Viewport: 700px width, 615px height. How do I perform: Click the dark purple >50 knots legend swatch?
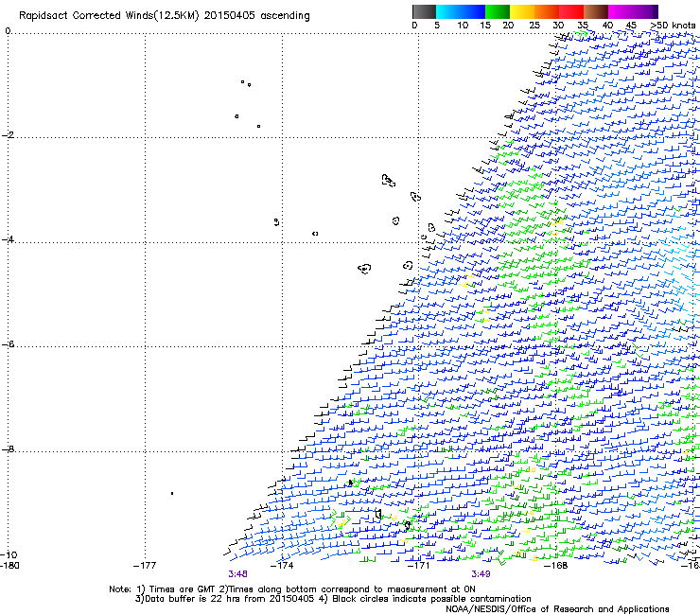coord(656,11)
